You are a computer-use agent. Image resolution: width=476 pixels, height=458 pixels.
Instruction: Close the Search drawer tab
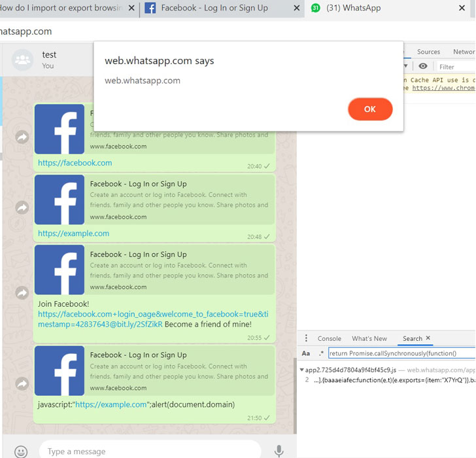coord(428,338)
